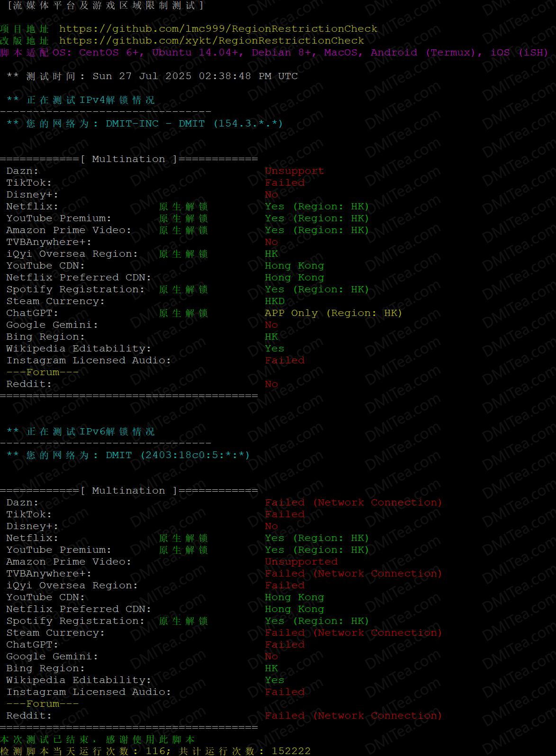Open the xykt RegionRestrictionCheck GitHub URL

point(212,41)
